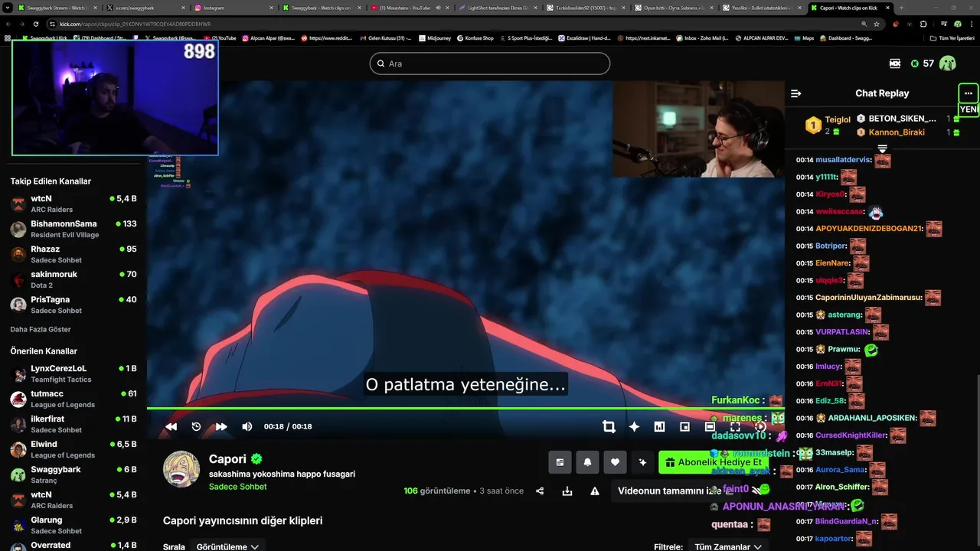The image size is (980, 551).
Task: Follow Capori with the heart button
Action: [x=615, y=462]
